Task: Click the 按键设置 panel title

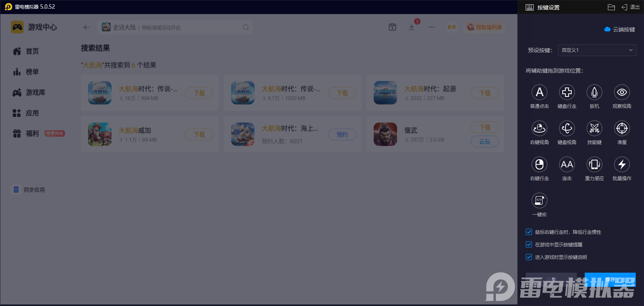Action: [549, 7]
